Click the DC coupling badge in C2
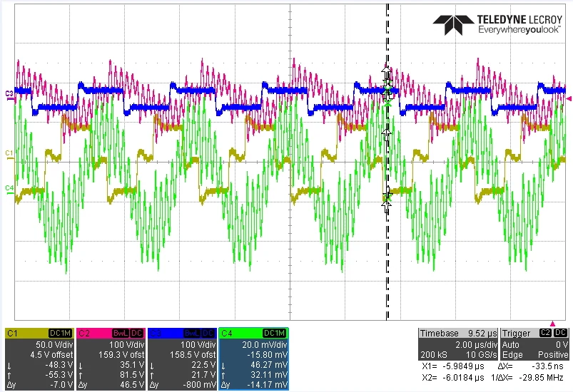Viewport: 573px width, 392px height. click(137, 333)
